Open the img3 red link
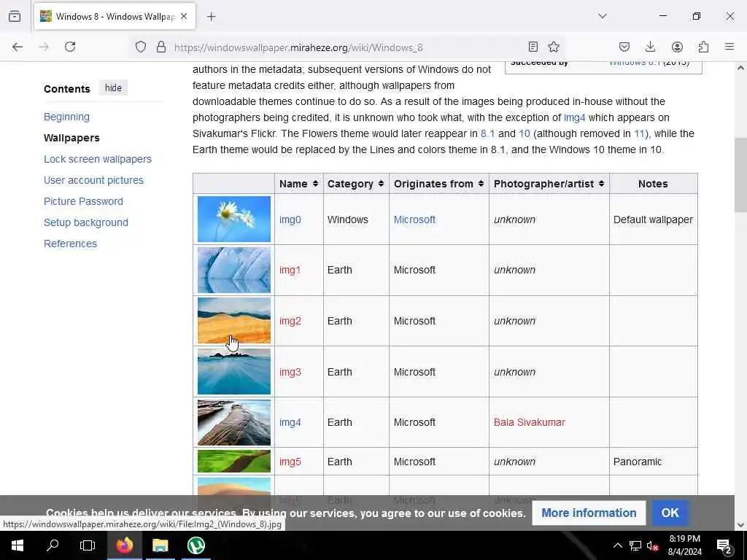This screenshot has width=747, height=560. pyautogui.click(x=290, y=372)
